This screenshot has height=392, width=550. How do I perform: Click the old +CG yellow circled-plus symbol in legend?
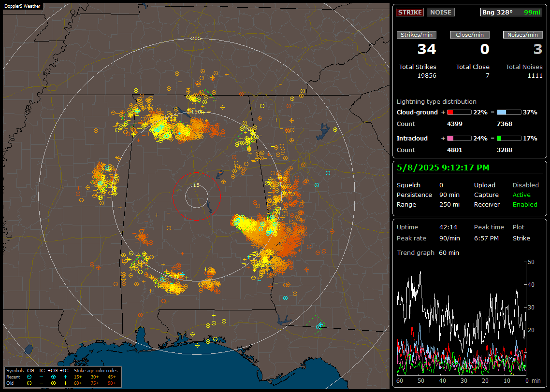(x=53, y=383)
